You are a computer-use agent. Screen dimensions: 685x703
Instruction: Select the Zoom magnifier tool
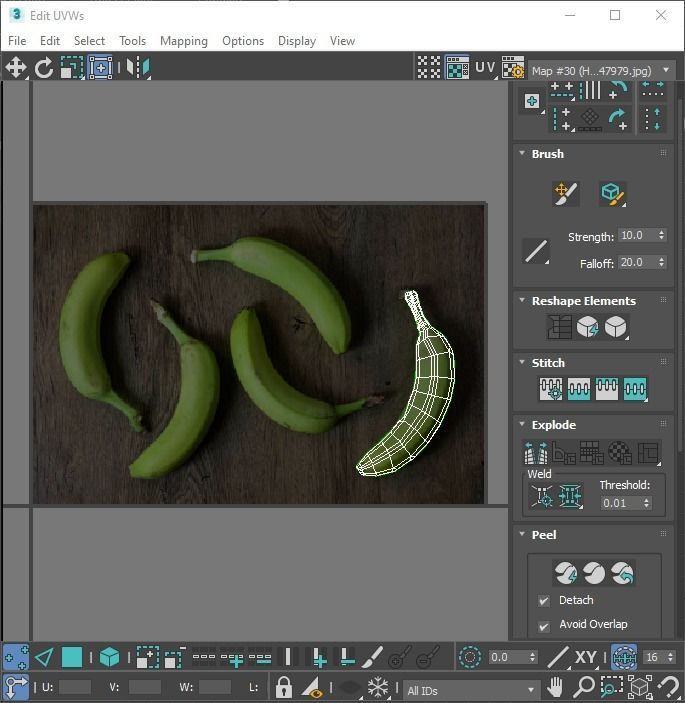(584, 687)
